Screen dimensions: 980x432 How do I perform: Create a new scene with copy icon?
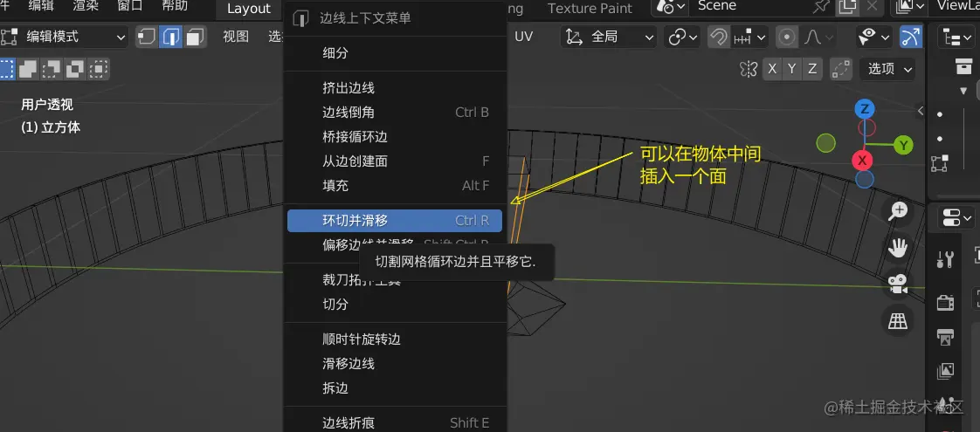click(x=847, y=7)
